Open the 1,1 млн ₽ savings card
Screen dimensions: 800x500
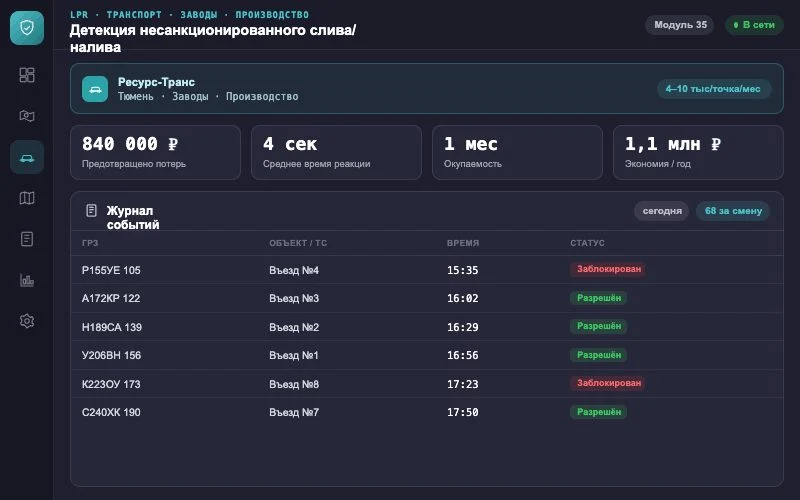click(698, 152)
